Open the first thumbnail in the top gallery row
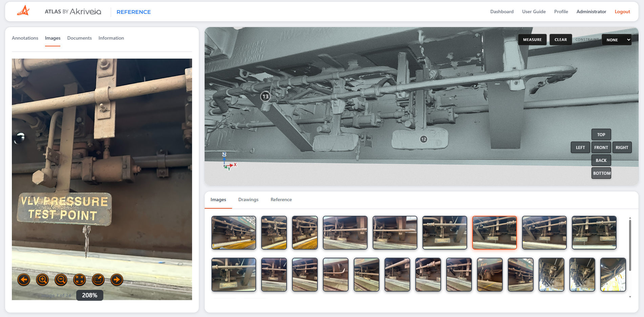The height and width of the screenshot is (317, 644). pyautogui.click(x=234, y=233)
